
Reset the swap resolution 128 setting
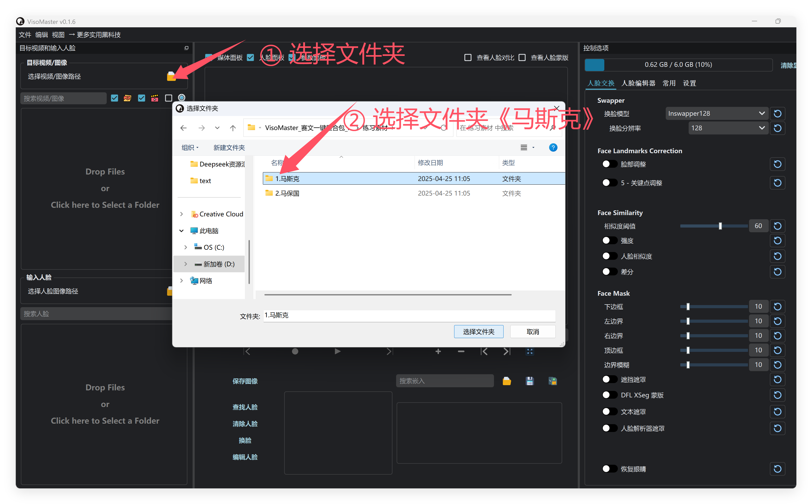(777, 128)
